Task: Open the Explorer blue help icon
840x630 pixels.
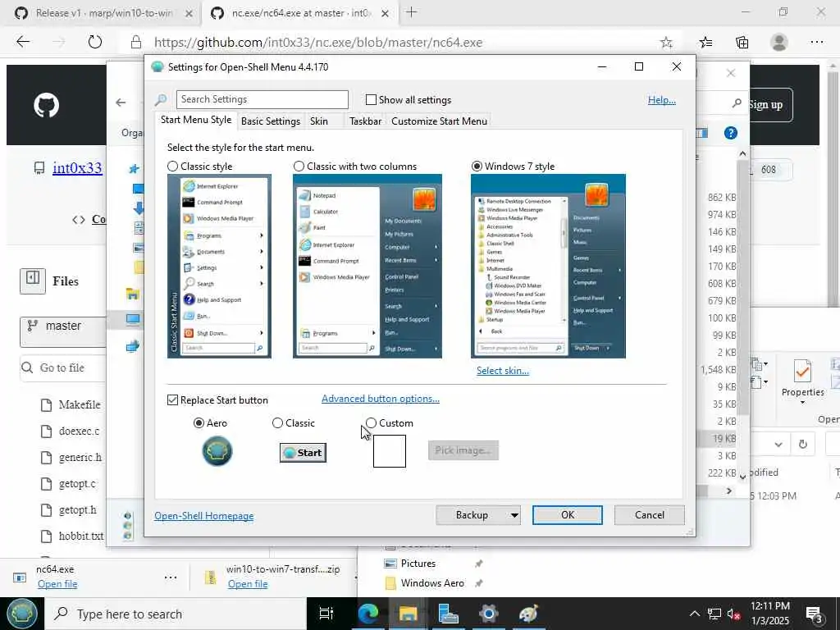Action: pos(731,133)
